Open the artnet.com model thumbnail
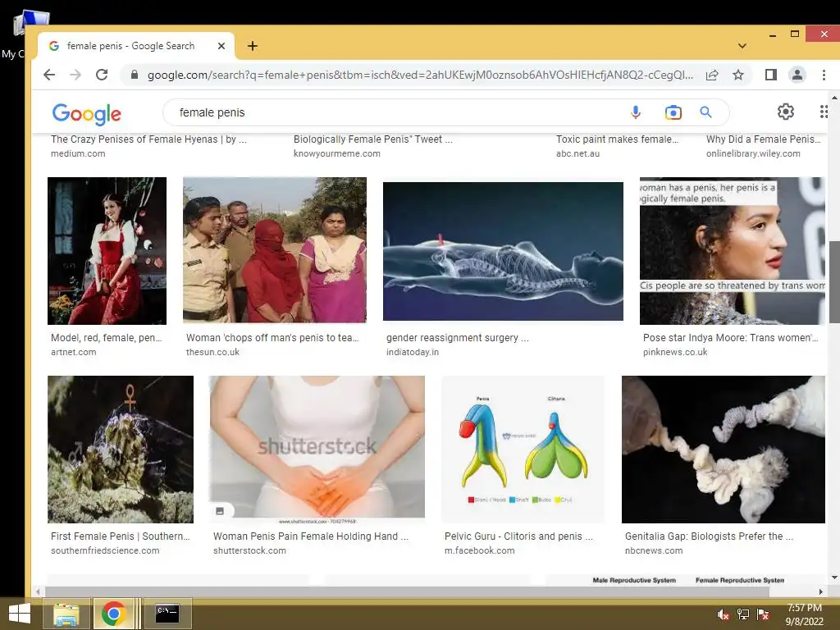This screenshot has width=840, height=630. point(107,251)
